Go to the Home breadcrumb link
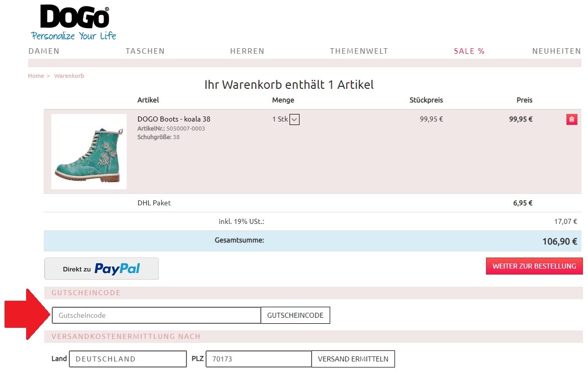 pyautogui.click(x=36, y=76)
